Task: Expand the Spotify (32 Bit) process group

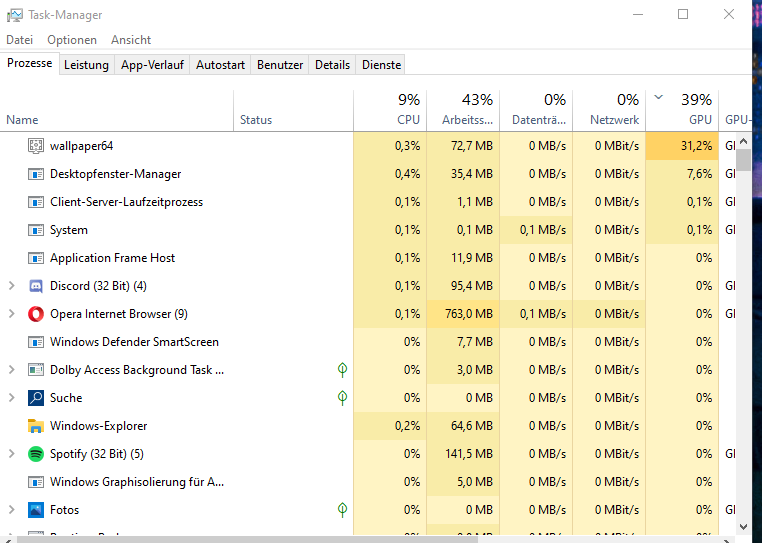Action: coord(12,454)
